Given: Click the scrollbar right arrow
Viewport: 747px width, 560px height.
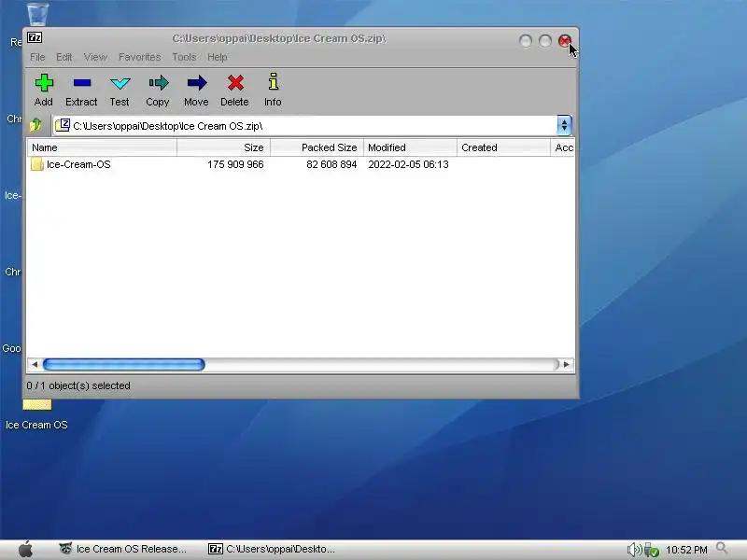Looking at the screenshot, I should 567,364.
